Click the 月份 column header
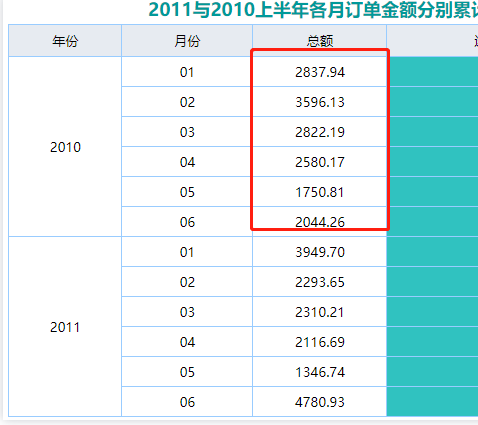Image resolution: width=478 pixels, height=425 pixels. [187, 41]
